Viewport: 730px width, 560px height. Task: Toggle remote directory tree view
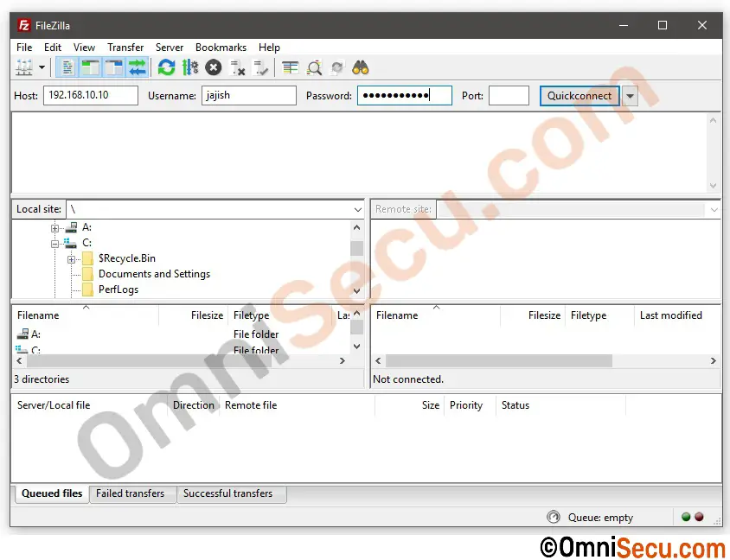pyautogui.click(x=113, y=68)
